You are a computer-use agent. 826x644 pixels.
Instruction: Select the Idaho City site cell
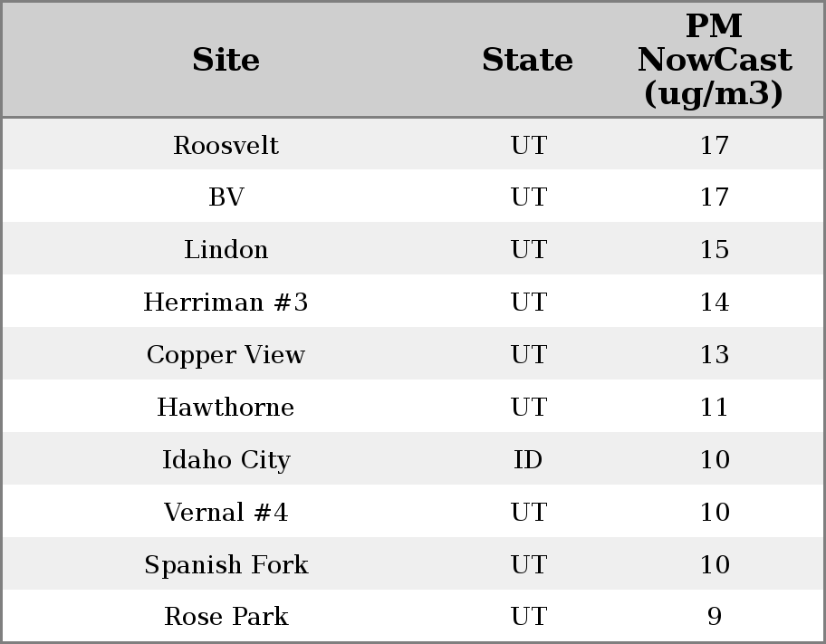(x=226, y=460)
